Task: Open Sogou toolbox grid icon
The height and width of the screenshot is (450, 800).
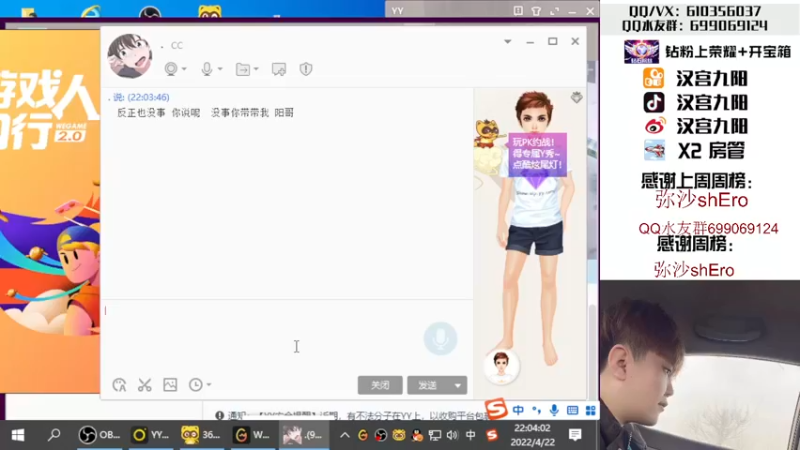Action: [x=591, y=410]
